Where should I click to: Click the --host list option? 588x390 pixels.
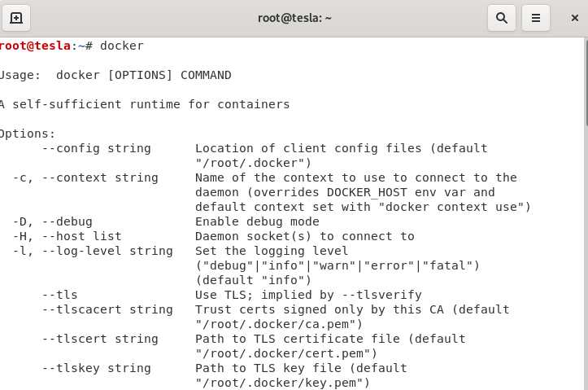pyautogui.click(x=81, y=236)
